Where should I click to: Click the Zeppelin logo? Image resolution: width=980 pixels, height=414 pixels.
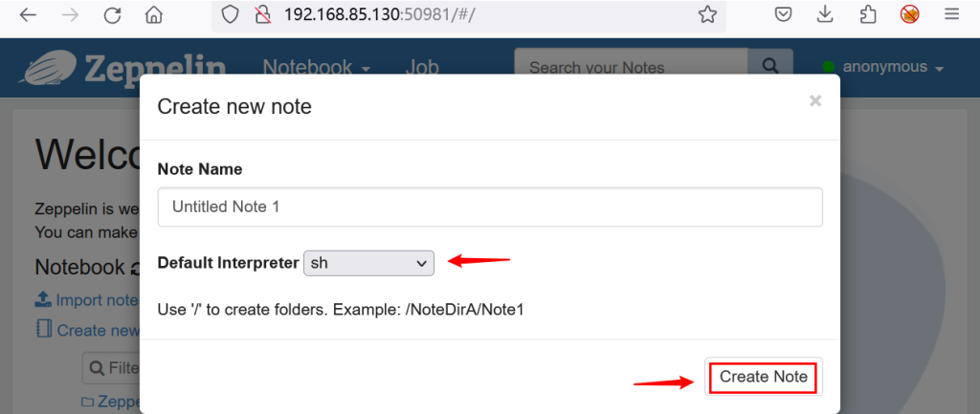coord(122,68)
